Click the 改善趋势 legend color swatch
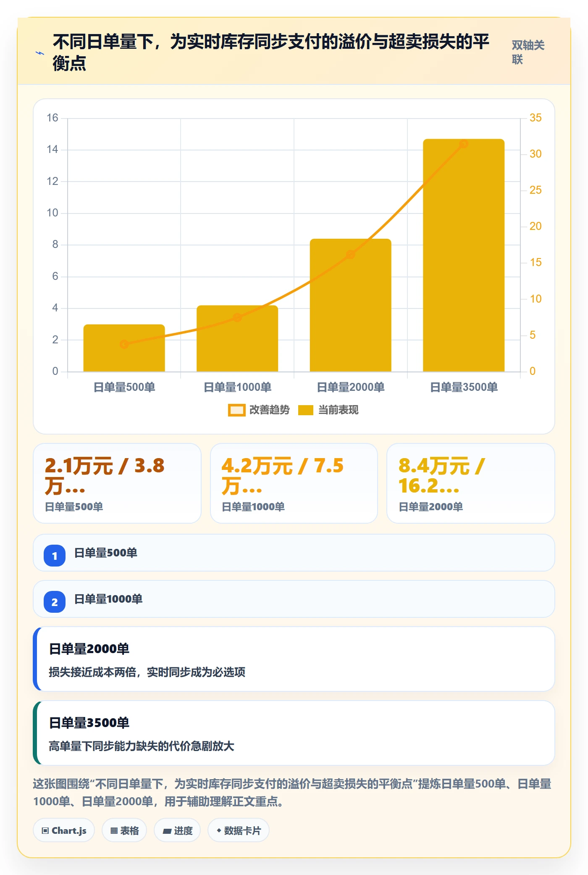Viewport: 588px width, 875px height. (x=236, y=410)
